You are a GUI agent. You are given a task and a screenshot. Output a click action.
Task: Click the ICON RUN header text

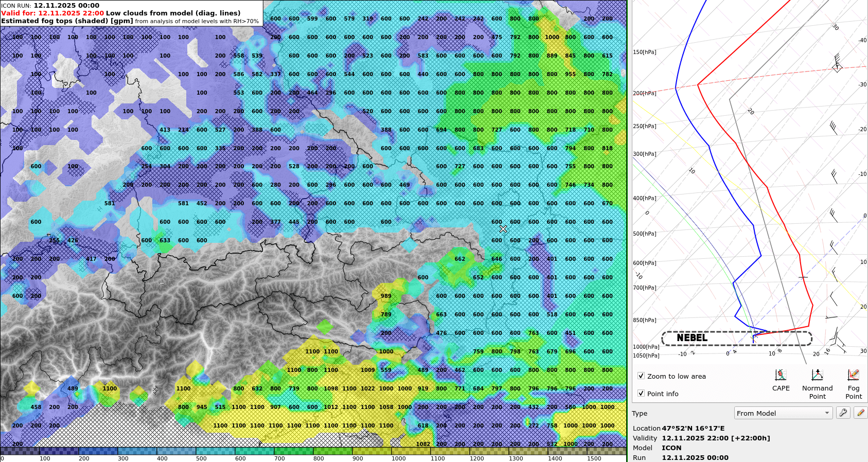click(x=50, y=5)
